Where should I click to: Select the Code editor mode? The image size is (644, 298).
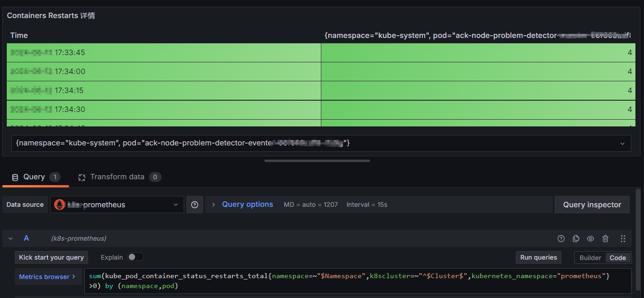click(x=617, y=257)
